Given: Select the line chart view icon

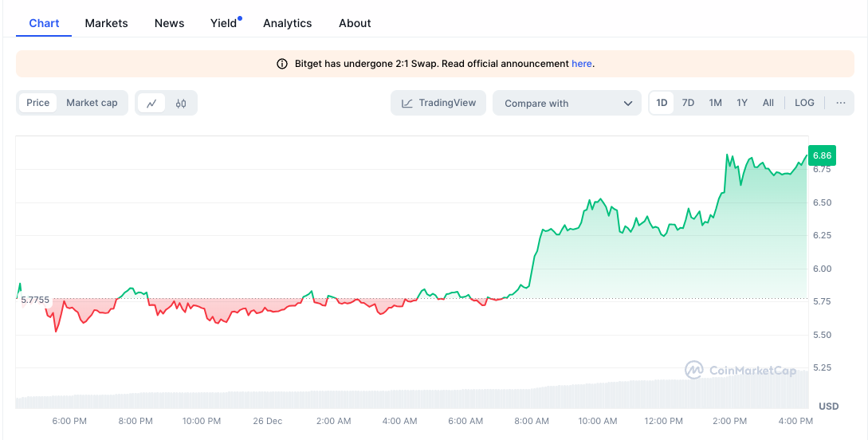Looking at the screenshot, I should [151, 103].
